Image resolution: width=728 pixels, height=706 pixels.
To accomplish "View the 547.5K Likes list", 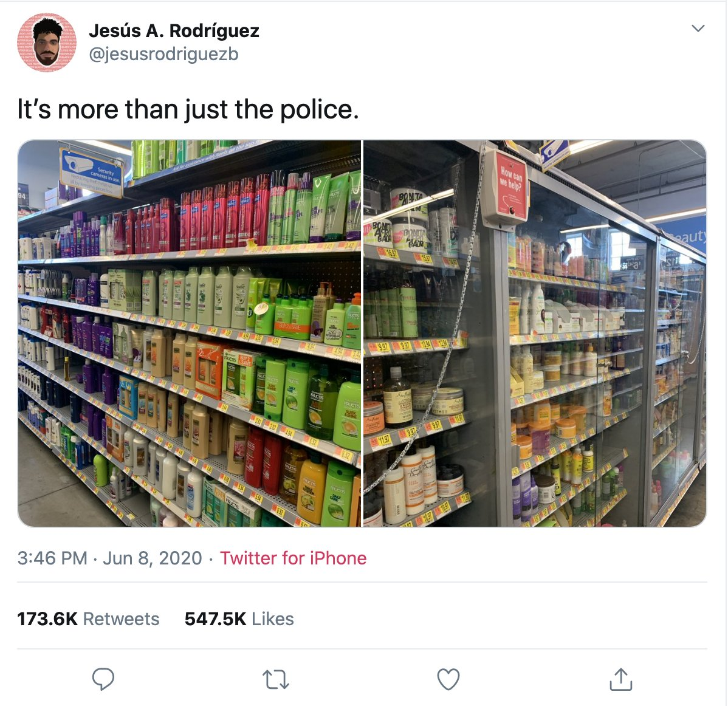I will point(239,619).
